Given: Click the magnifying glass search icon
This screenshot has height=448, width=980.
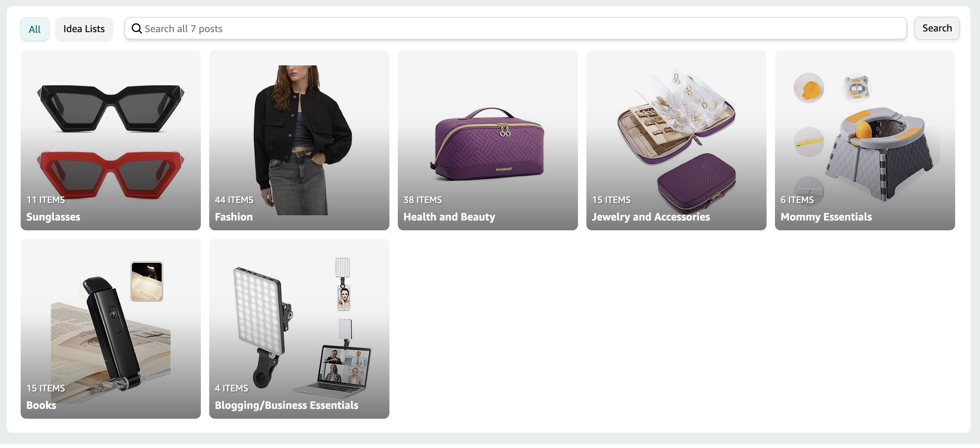Looking at the screenshot, I should tap(136, 29).
